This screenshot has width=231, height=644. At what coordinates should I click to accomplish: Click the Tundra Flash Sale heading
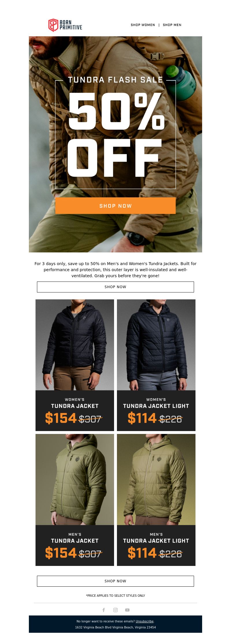[x=115, y=80]
